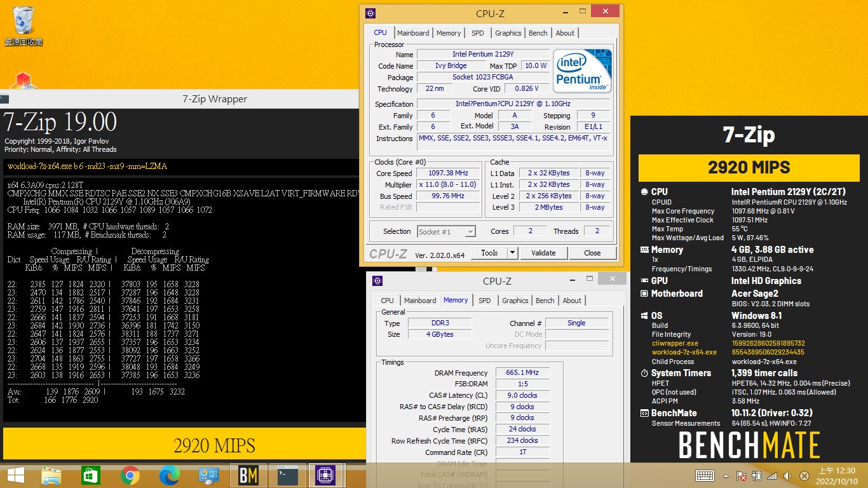
Task: Click the Code Name field Ivy Bridge
Action: coord(451,66)
